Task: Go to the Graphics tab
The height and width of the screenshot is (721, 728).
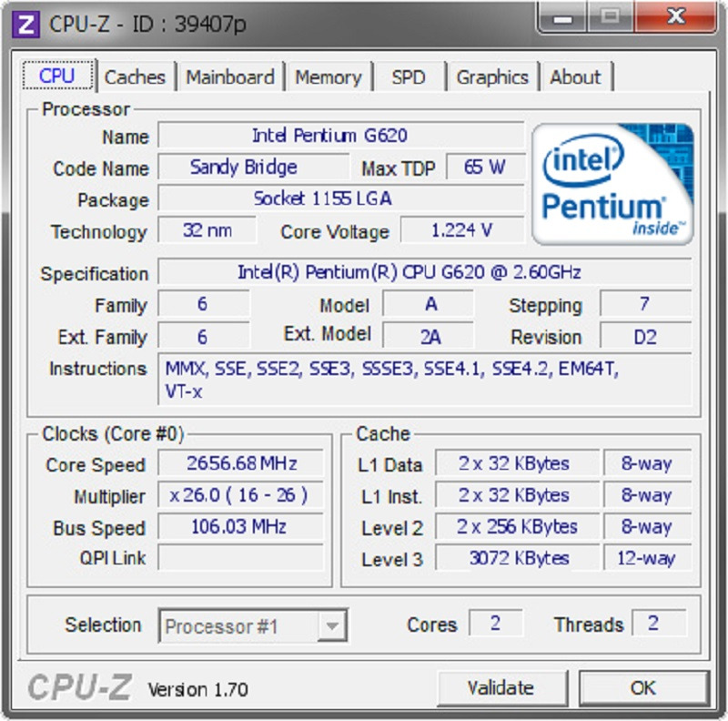Action: pos(492,77)
